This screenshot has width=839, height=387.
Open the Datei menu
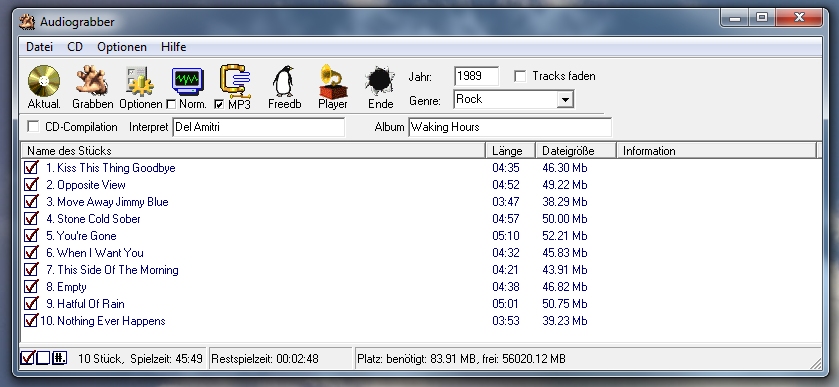click(x=40, y=47)
